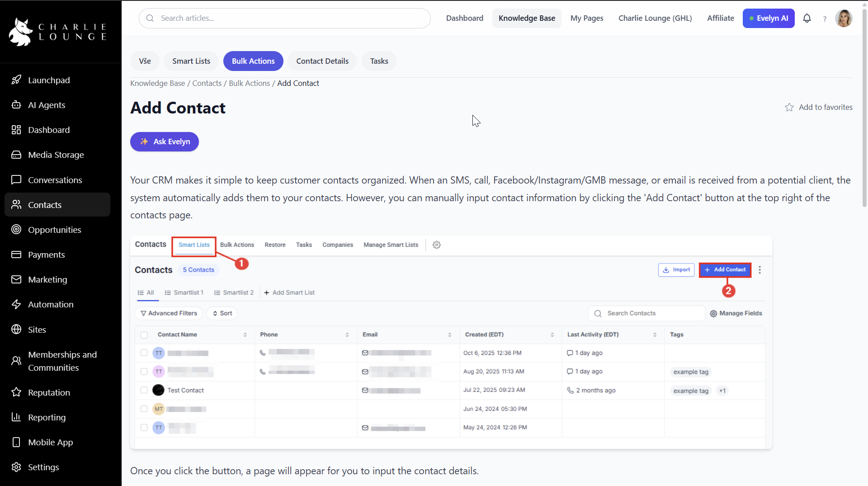Open Mobile App via the phone icon
This screenshot has width=868, height=486.
click(x=16, y=442)
